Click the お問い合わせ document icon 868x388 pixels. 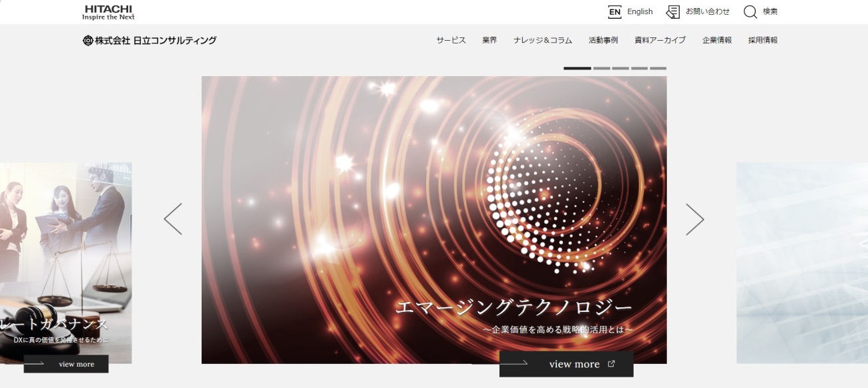point(673,12)
